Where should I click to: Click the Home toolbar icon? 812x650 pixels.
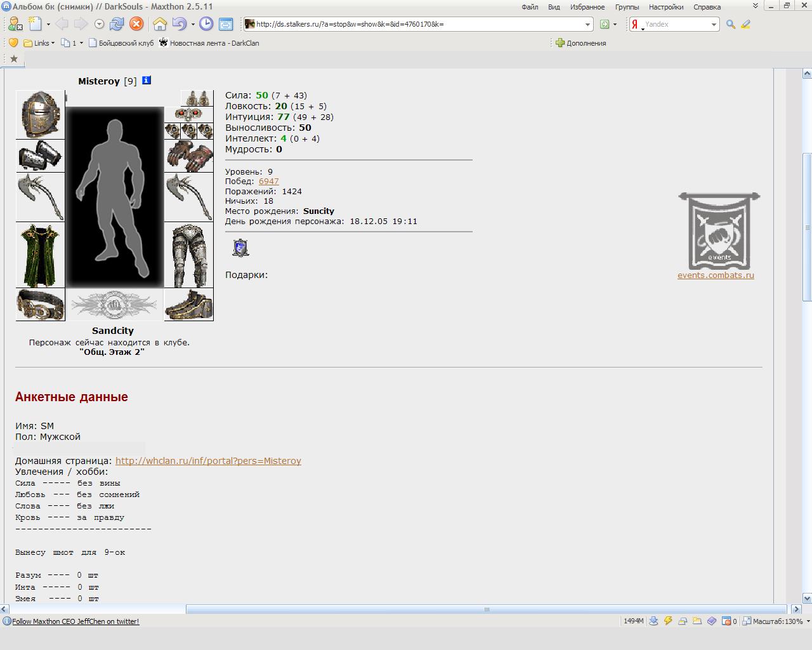160,24
